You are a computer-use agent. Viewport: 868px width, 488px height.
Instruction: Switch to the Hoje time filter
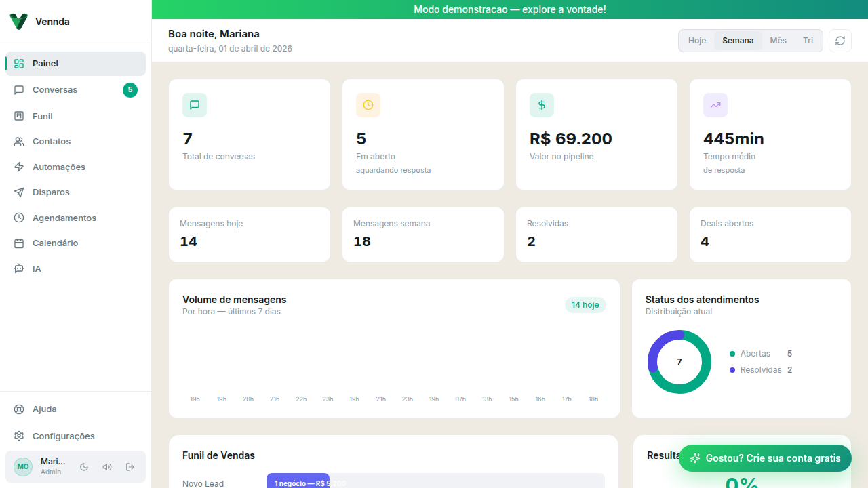[696, 40]
